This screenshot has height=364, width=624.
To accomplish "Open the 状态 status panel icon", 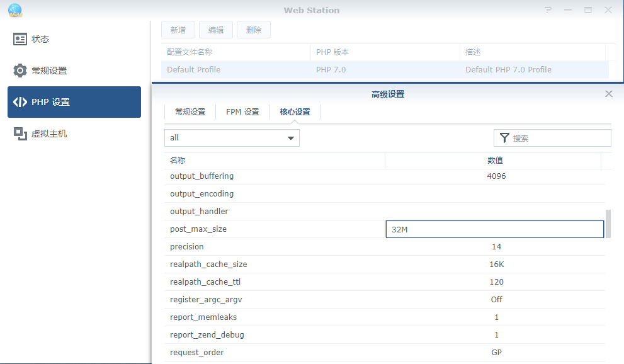I will [x=20, y=39].
